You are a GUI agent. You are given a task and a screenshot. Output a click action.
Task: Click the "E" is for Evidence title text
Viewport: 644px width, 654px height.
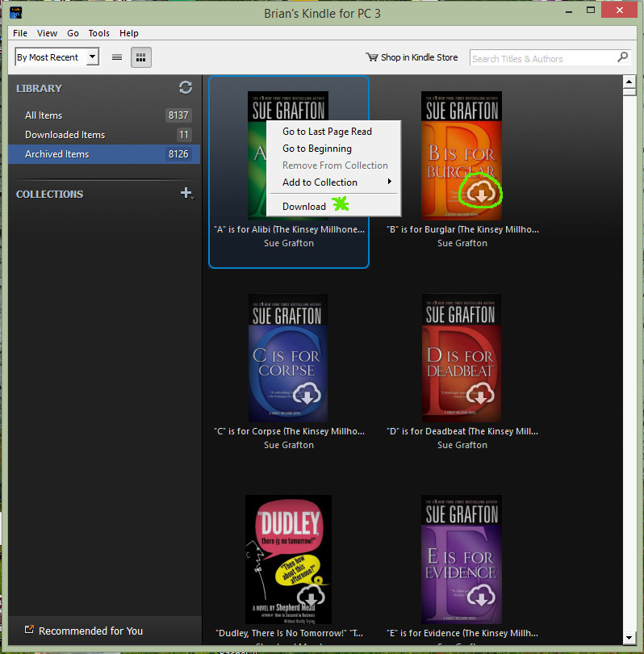462,633
